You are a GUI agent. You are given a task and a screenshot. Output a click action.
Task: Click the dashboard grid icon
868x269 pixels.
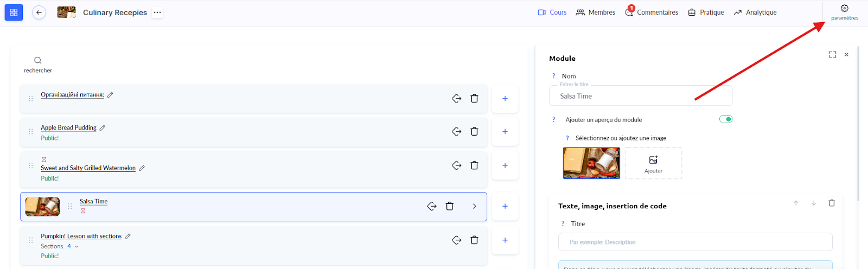click(x=14, y=12)
